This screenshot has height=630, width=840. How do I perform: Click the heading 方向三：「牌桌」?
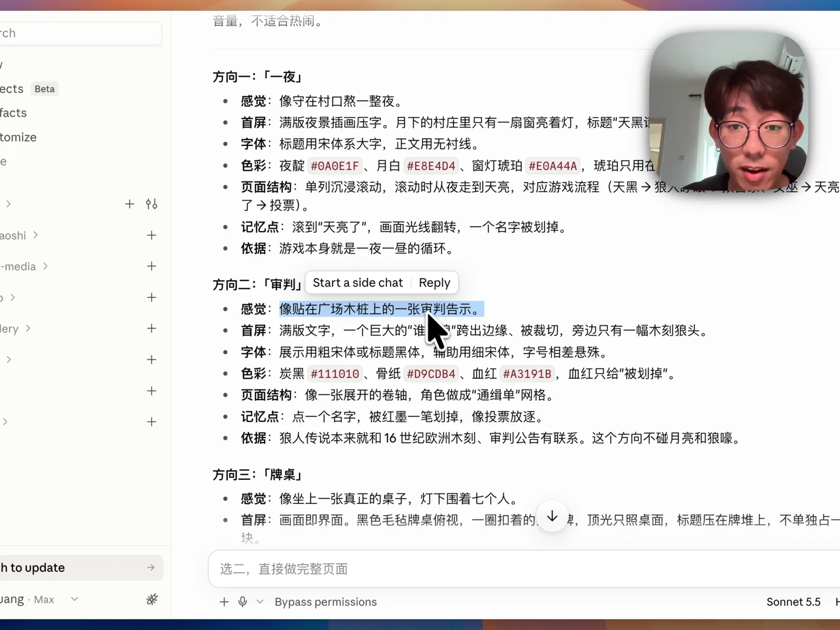pyautogui.click(x=258, y=475)
